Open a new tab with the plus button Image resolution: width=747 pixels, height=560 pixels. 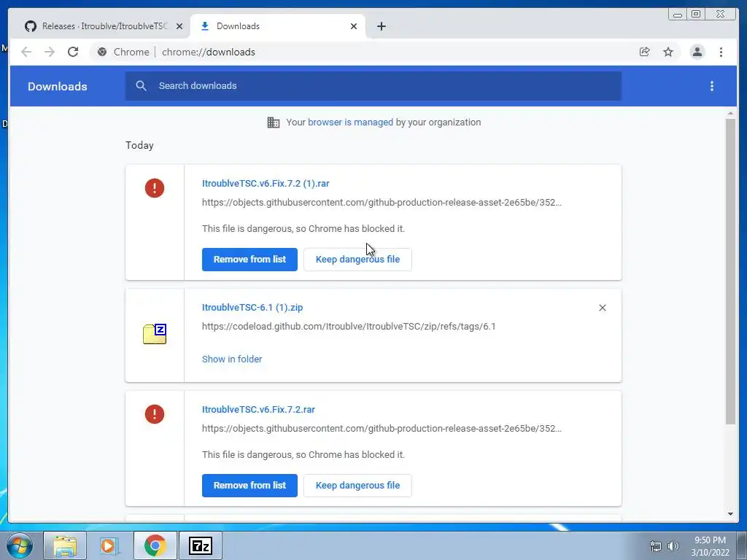point(381,26)
